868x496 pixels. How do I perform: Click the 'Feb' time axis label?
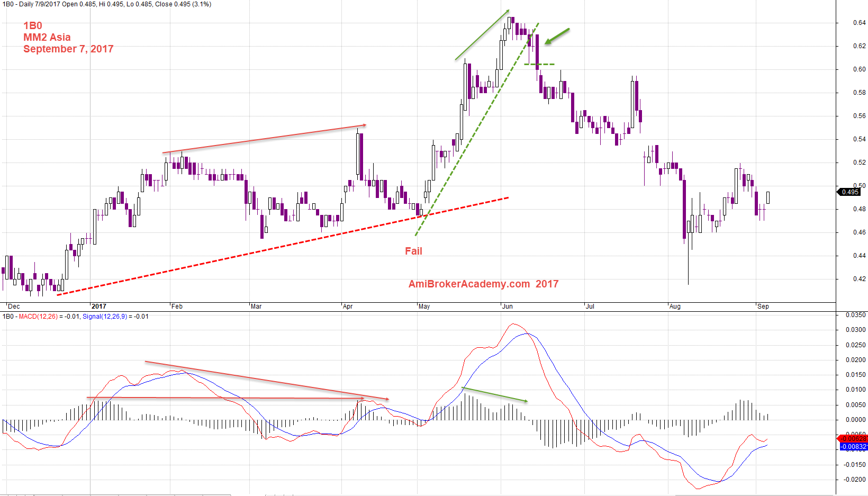click(x=177, y=306)
